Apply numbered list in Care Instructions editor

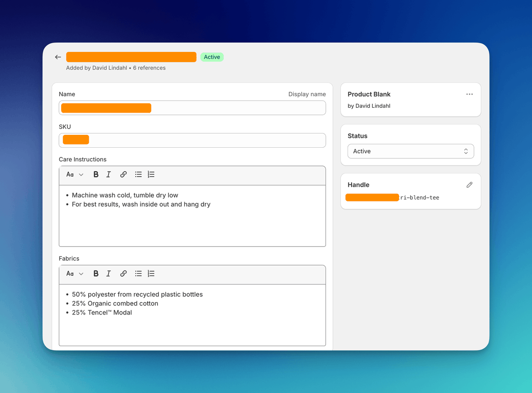(151, 175)
